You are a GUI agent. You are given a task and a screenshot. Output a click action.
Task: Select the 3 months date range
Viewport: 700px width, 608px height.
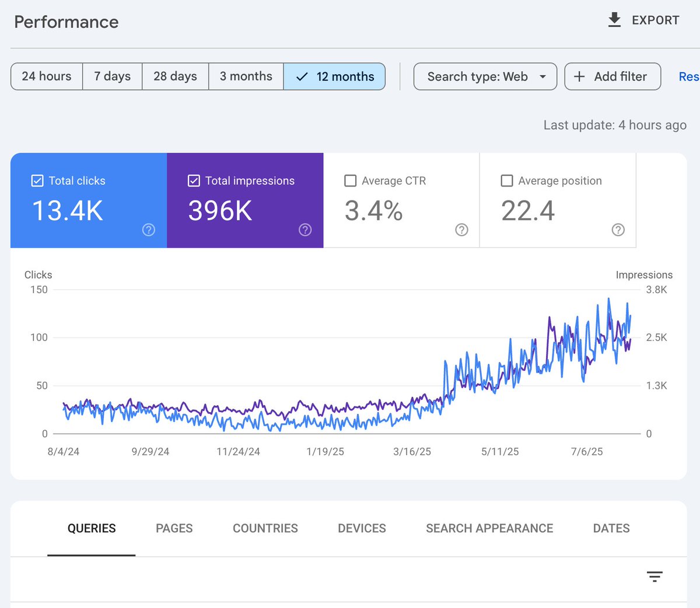tap(246, 76)
